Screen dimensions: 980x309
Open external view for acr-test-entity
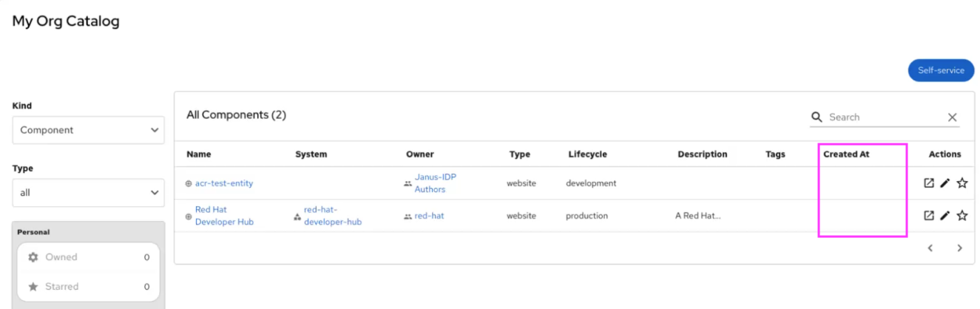point(929,183)
